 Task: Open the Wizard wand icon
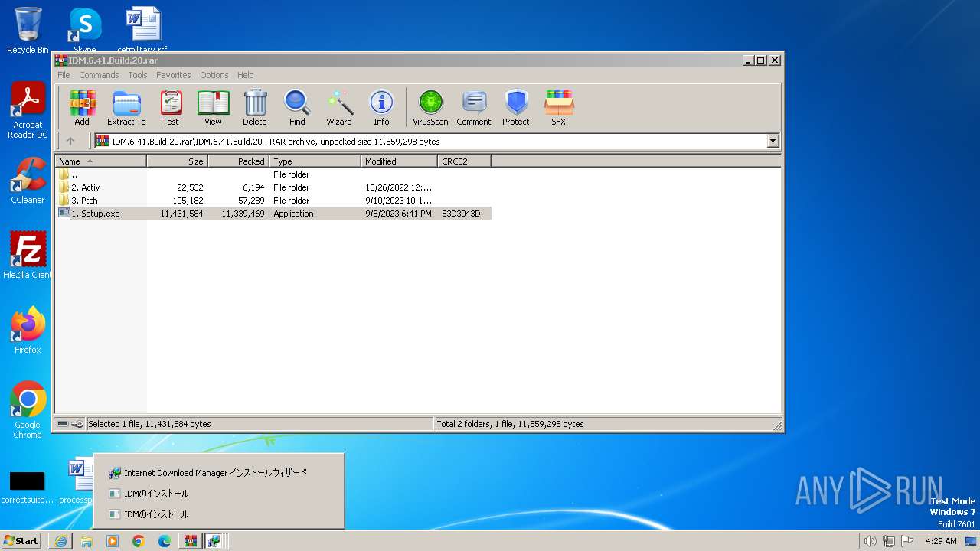coord(339,107)
